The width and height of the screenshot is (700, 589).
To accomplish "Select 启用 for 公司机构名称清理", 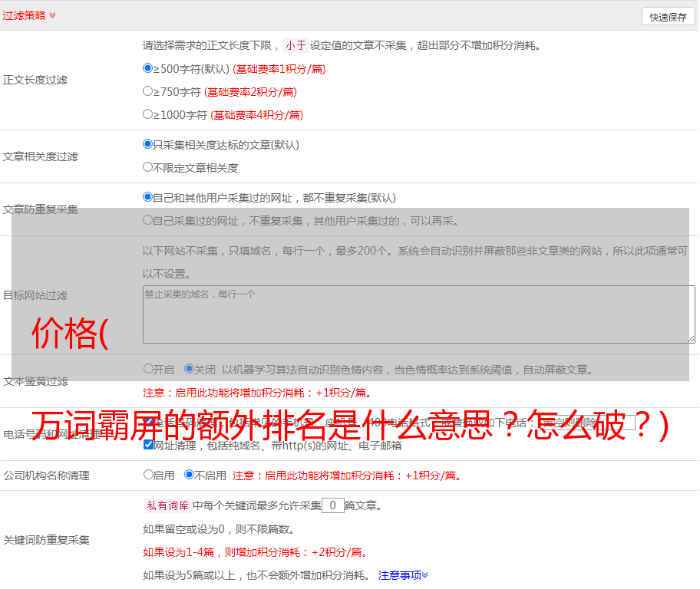I will pos(148,474).
